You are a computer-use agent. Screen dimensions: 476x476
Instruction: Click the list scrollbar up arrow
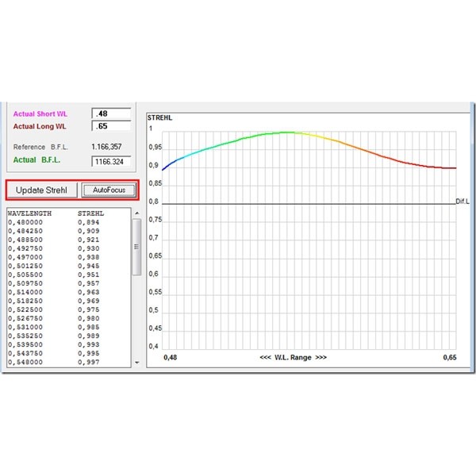coord(136,213)
